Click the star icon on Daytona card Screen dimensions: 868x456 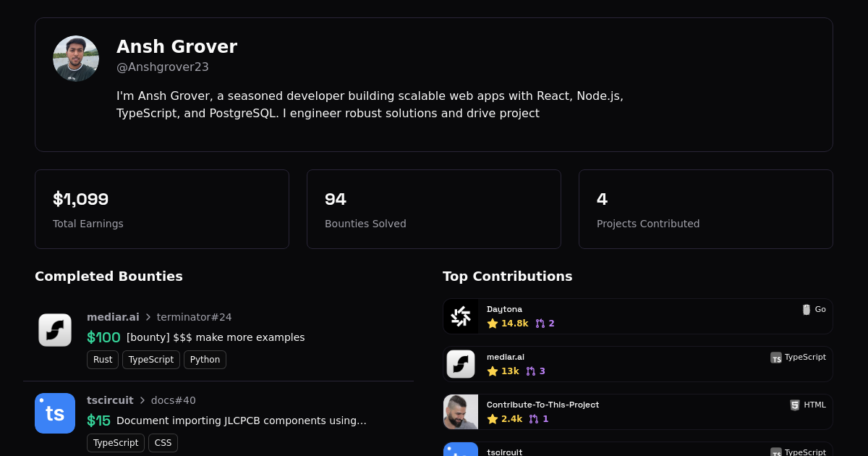point(493,324)
